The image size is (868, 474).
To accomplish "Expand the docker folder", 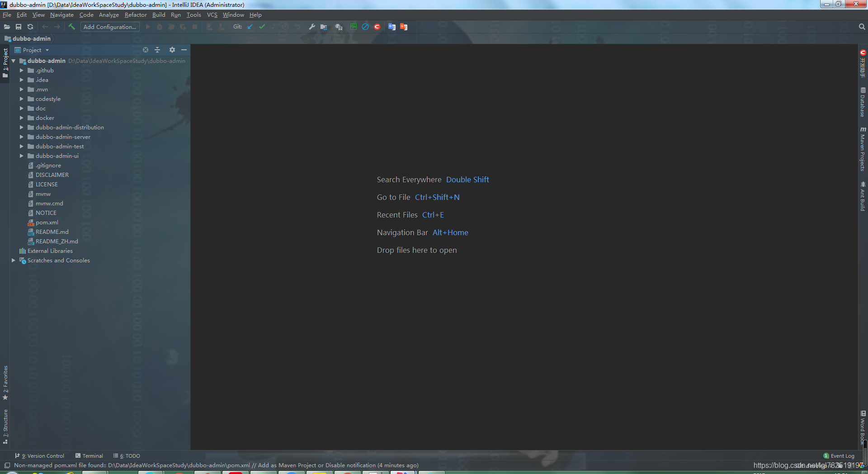I will pos(21,118).
